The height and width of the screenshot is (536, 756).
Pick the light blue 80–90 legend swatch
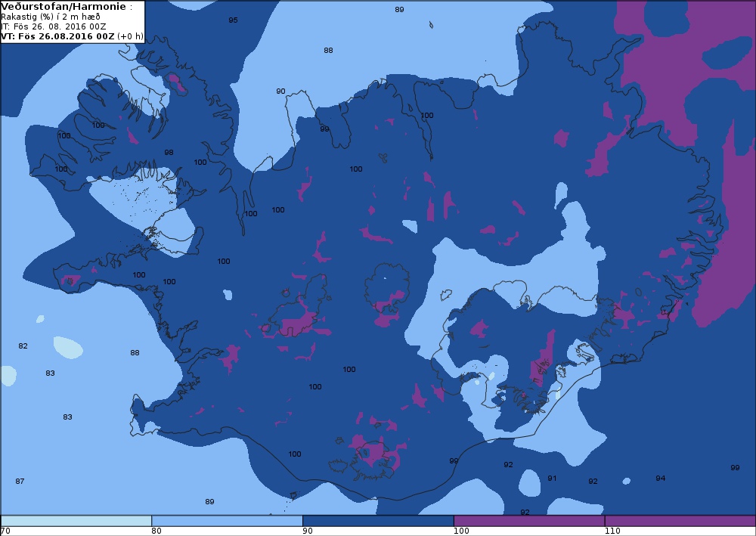(x=227, y=521)
